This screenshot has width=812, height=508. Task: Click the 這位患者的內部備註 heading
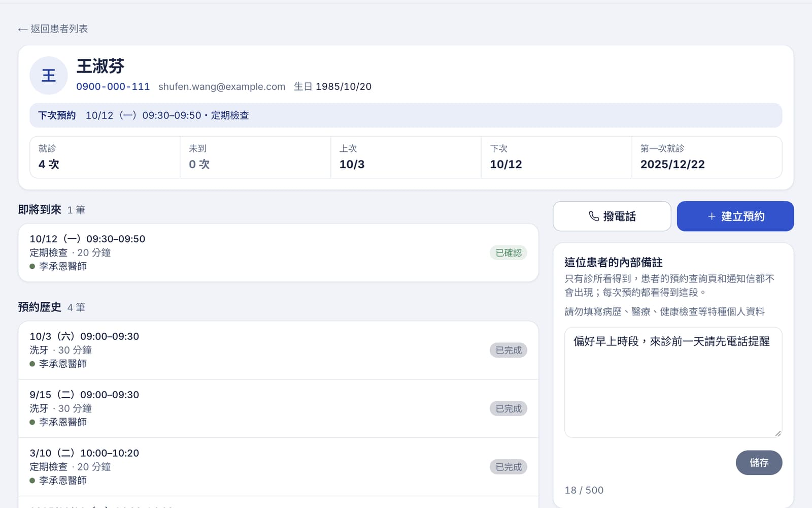pyautogui.click(x=614, y=263)
